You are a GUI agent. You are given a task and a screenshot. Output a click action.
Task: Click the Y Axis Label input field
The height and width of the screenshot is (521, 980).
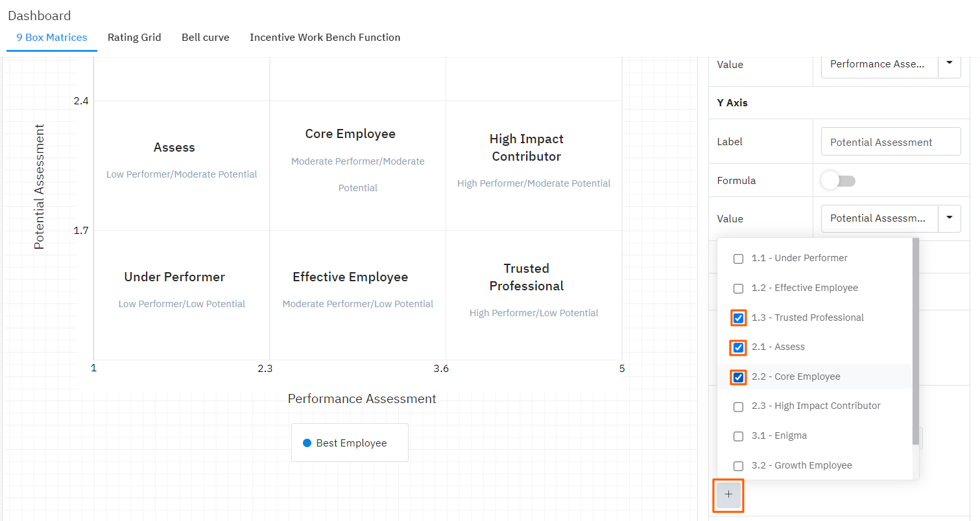890,142
